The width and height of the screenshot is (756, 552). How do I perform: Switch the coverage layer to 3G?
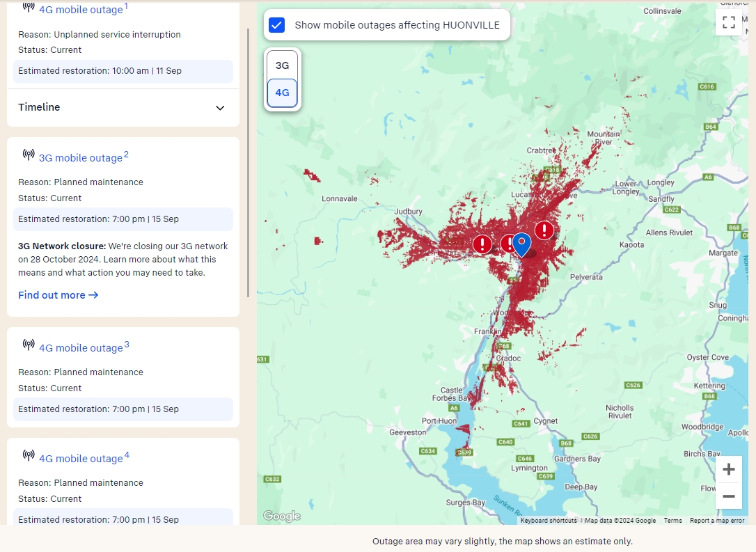click(x=282, y=63)
